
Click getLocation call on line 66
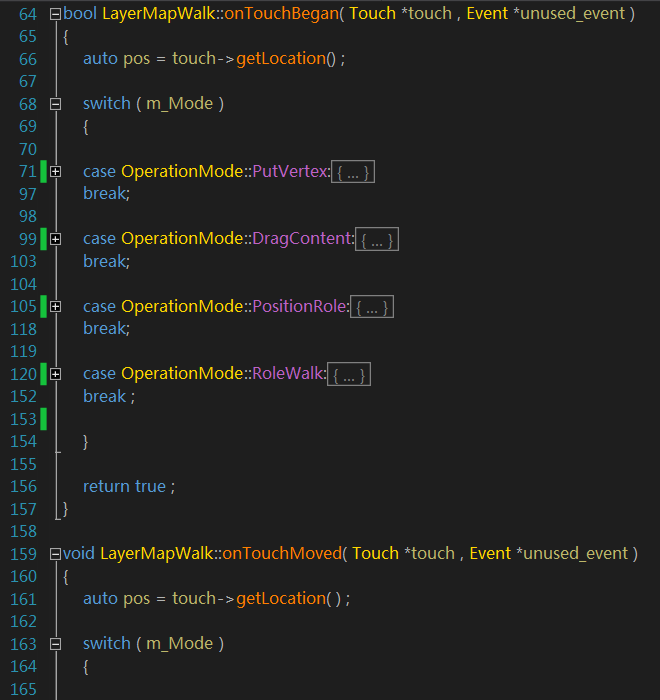coord(281,59)
